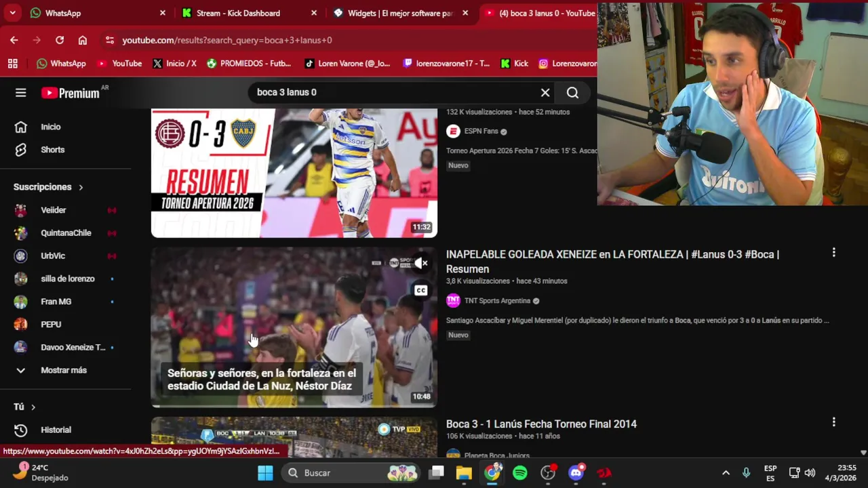Switch the ESP keyboard language
Screen dimensions: 868x488
770,473
